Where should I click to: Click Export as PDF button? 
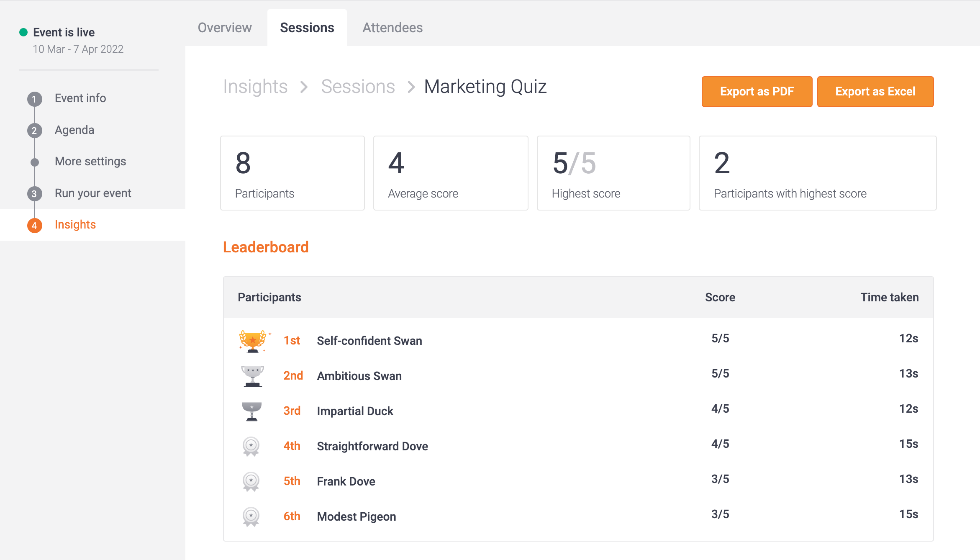[756, 91]
